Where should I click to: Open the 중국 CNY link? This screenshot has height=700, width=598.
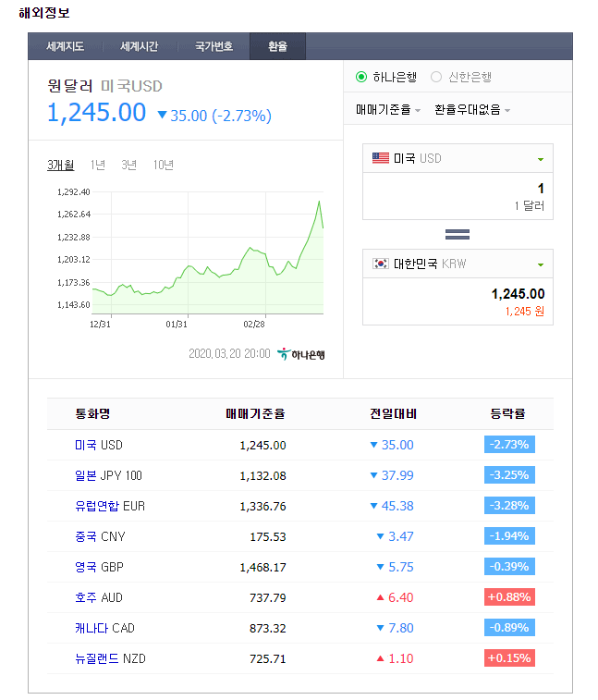pos(100,536)
